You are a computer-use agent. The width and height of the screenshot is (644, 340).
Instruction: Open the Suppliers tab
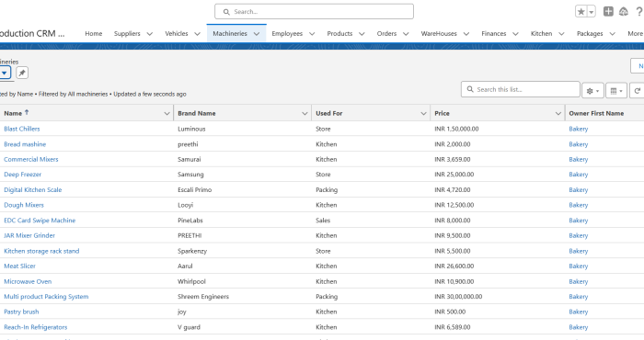[x=127, y=34]
